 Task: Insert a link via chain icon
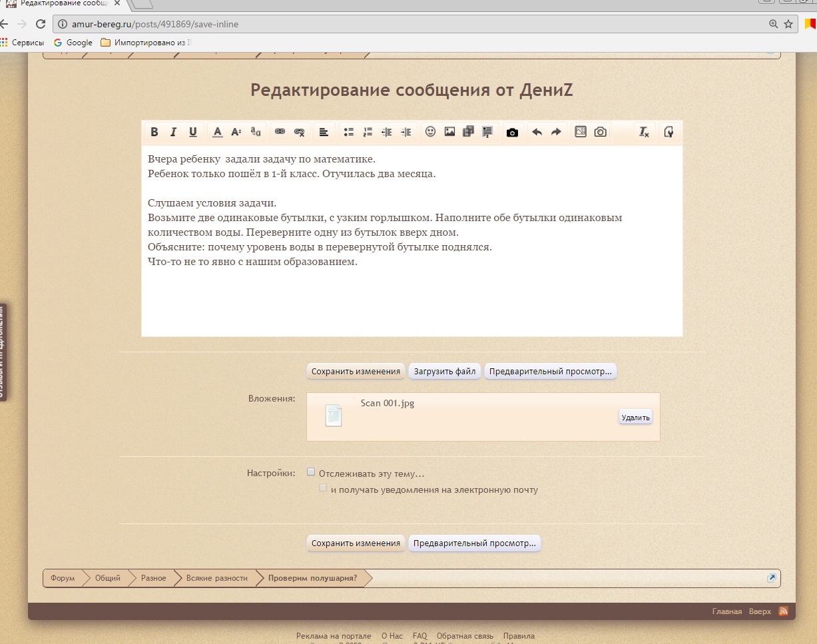(280, 132)
